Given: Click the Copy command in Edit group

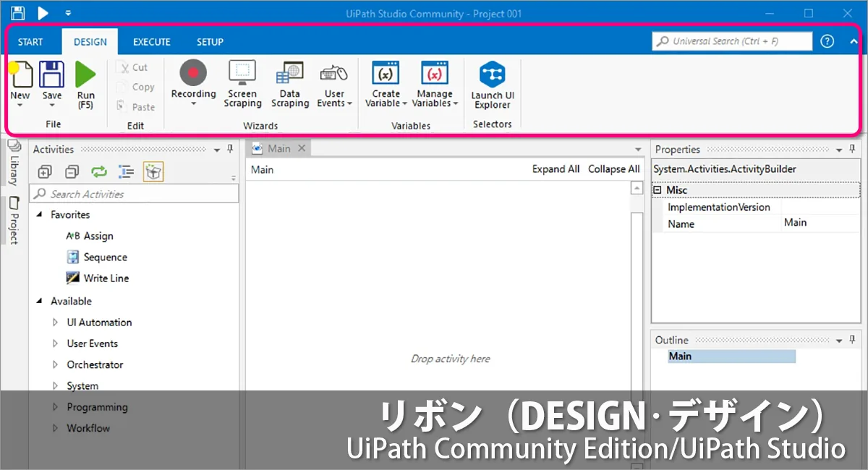Looking at the screenshot, I should point(135,87).
